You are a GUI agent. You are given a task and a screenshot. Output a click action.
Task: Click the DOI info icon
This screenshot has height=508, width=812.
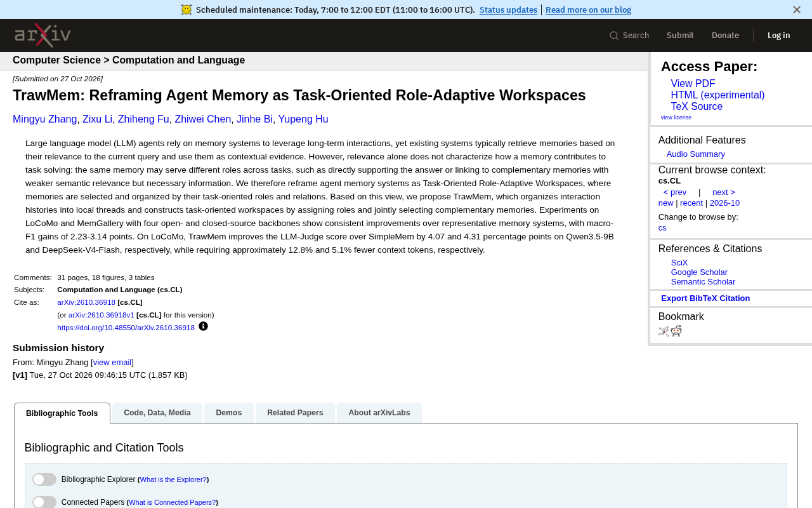point(203,326)
